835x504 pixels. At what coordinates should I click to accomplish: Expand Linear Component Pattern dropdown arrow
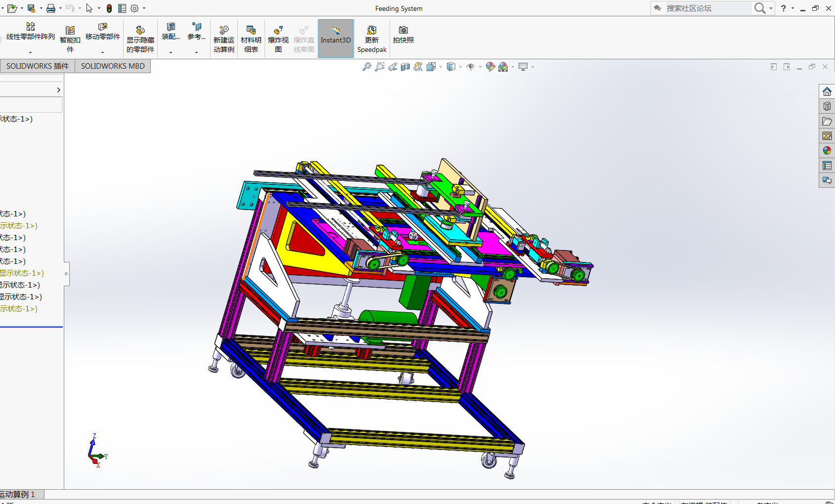(x=30, y=52)
